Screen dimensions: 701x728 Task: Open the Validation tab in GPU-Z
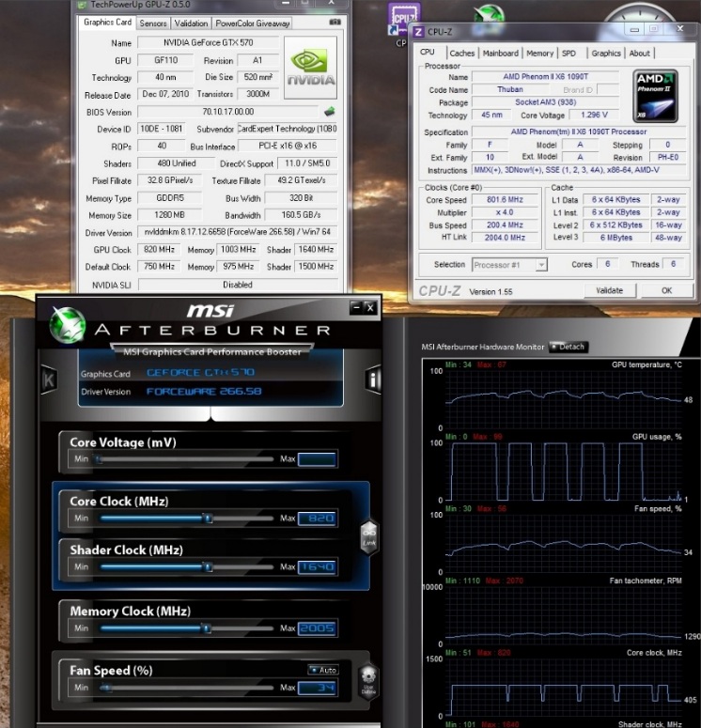pos(191,23)
